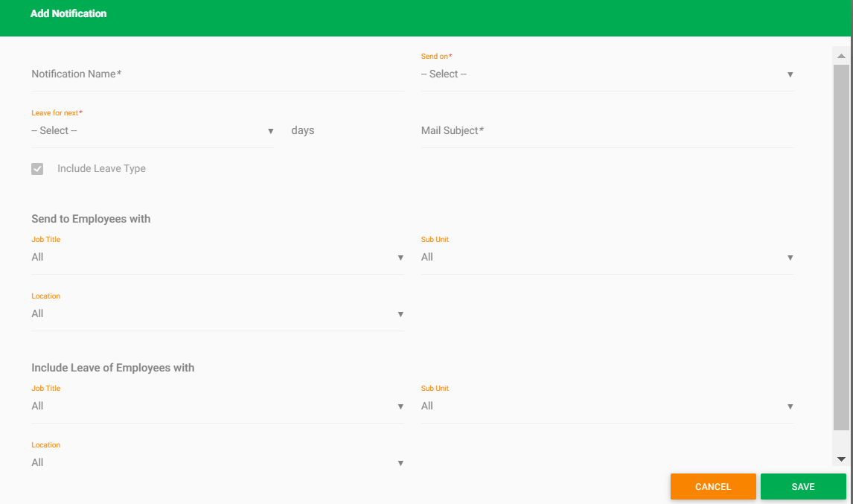
Task: Click the 'days' text label
Action: [302, 130]
